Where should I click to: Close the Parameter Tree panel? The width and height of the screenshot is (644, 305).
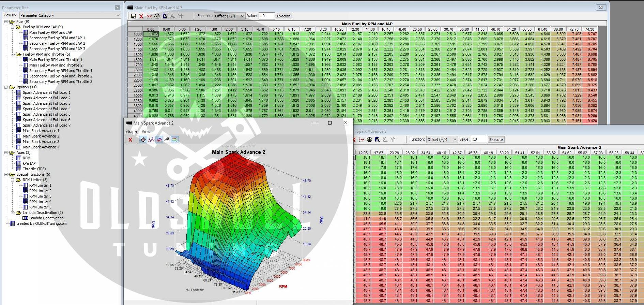click(117, 8)
